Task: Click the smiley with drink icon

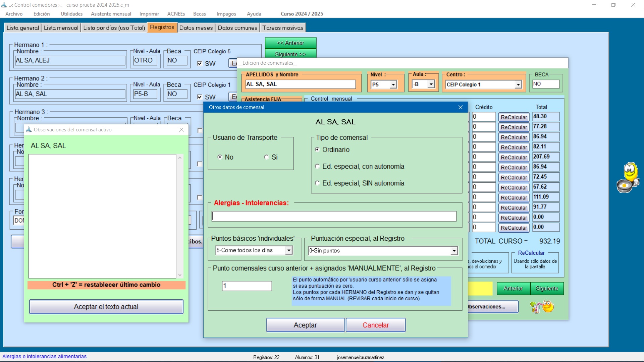Action: (x=542, y=306)
